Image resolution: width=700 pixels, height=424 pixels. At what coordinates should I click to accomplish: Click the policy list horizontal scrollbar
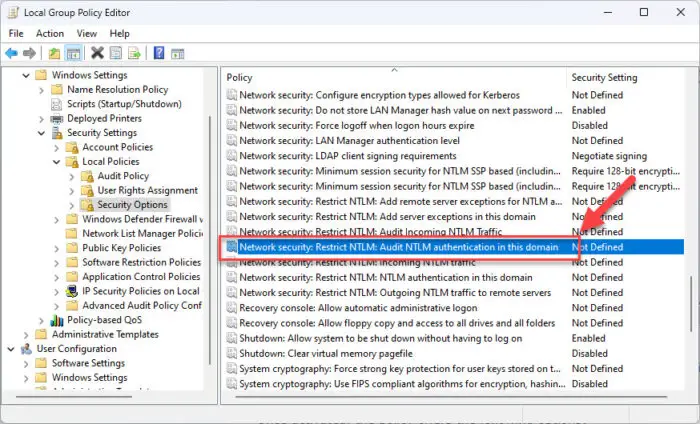[451, 396]
